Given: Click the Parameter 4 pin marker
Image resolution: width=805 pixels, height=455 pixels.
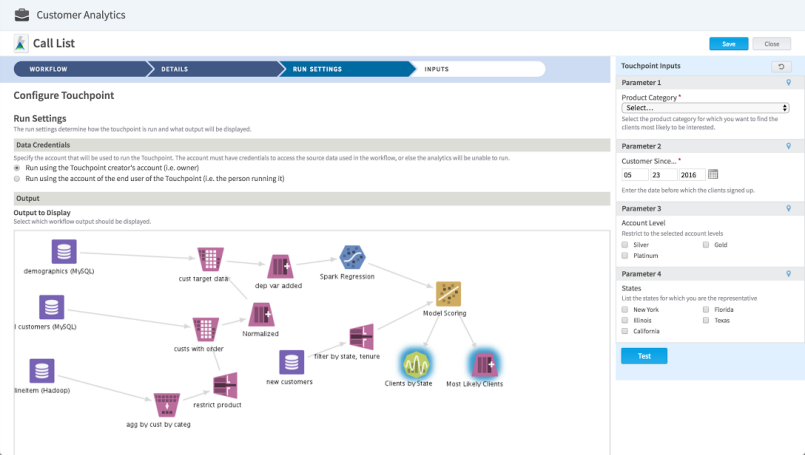Looking at the screenshot, I should point(788,273).
